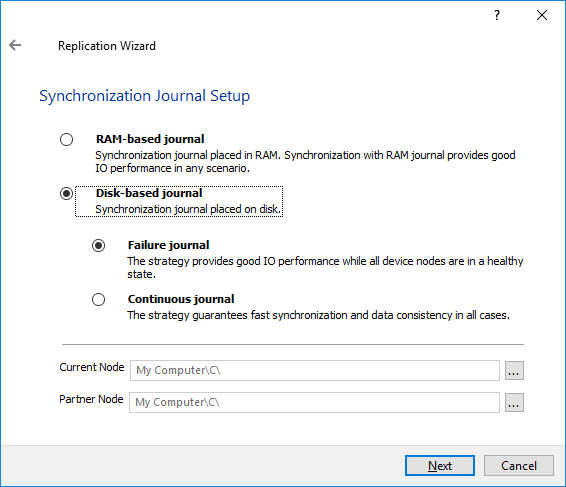Image resolution: width=566 pixels, height=487 pixels.
Task: Select the RAM-based journal radio button
Action: coord(66,139)
